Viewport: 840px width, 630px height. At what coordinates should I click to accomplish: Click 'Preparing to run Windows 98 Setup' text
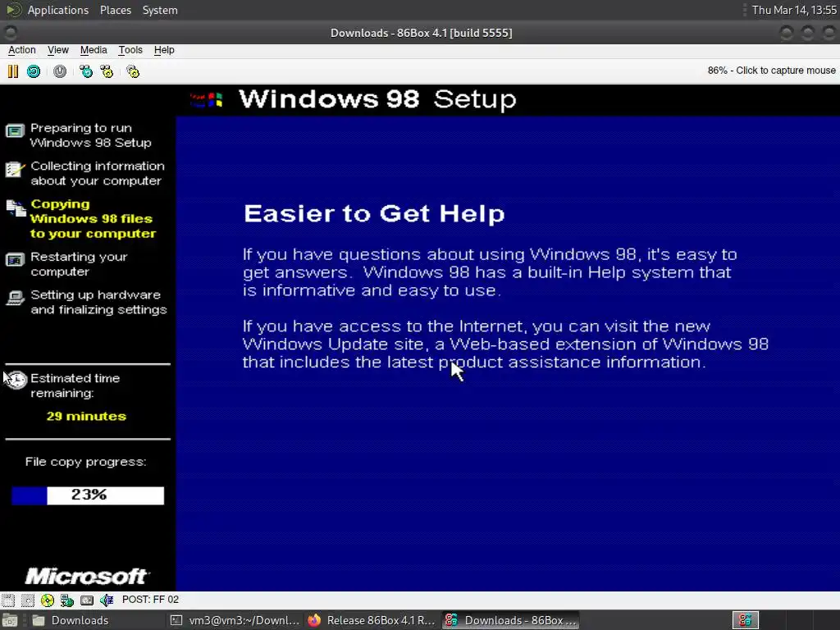click(90, 135)
